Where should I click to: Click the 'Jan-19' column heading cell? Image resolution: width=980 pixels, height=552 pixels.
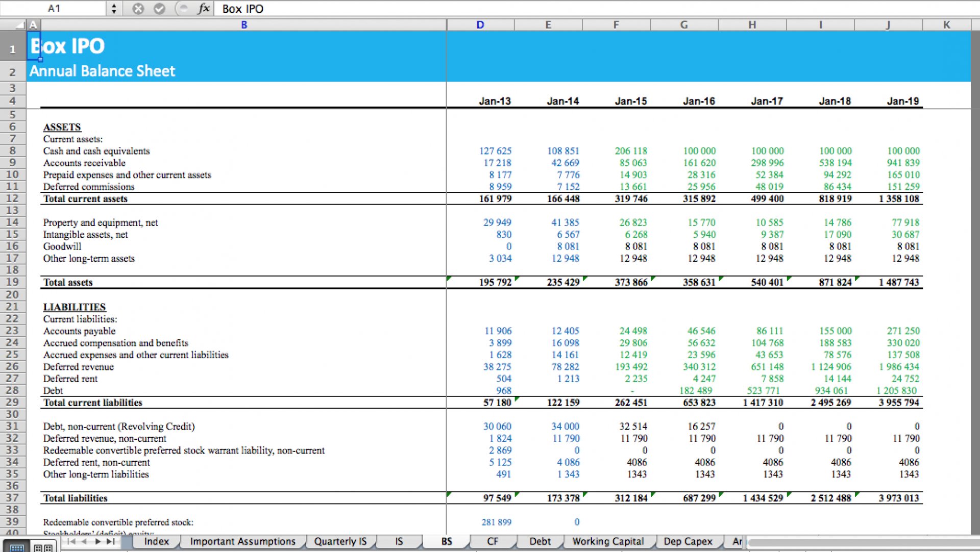tap(903, 101)
